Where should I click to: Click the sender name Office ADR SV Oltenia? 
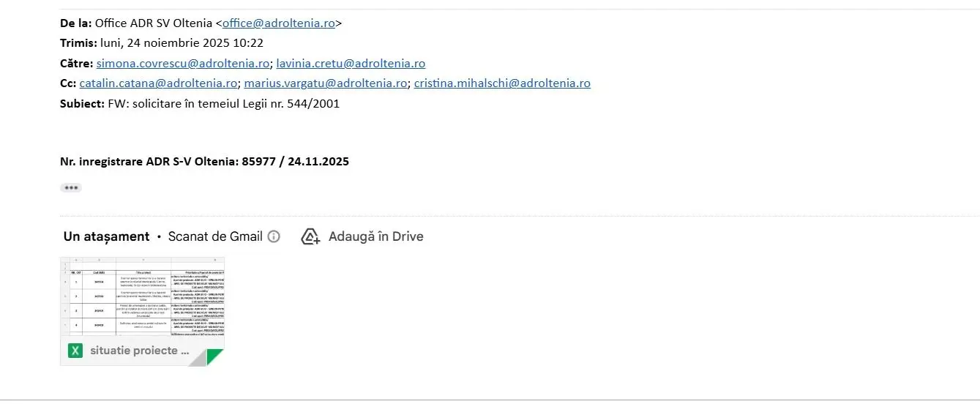(x=154, y=23)
